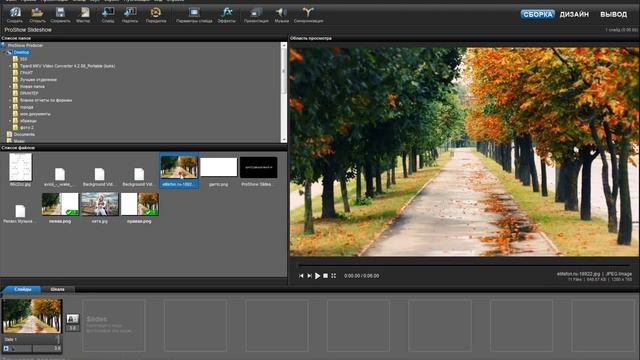
Task: Click the plus icon under Slide 1
Action: pos(6,348)
